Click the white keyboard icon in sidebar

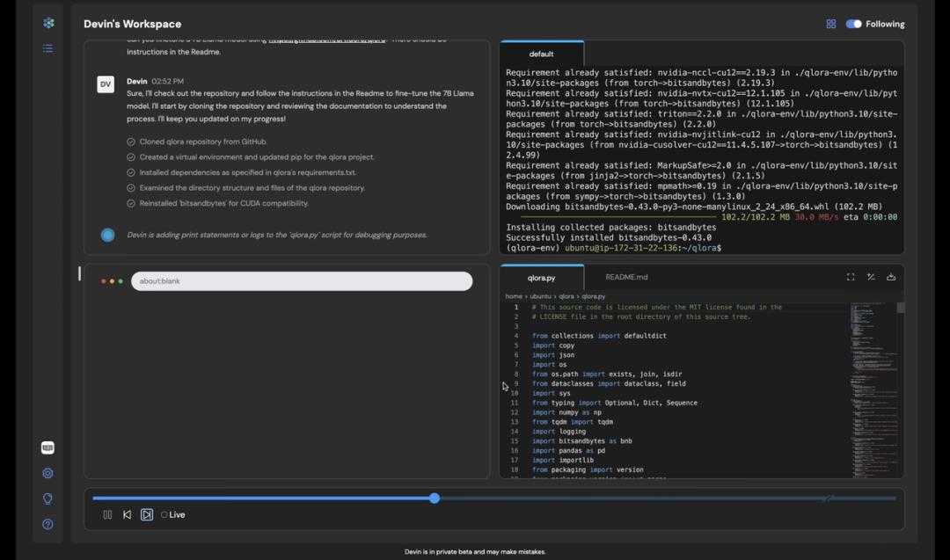click(x=47, y=447)
